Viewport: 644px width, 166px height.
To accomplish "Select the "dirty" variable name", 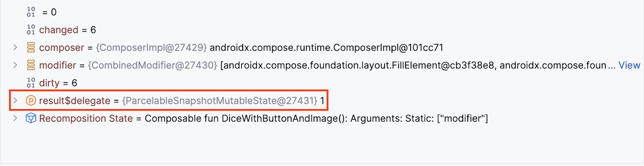I will click(x=49, y=83).
